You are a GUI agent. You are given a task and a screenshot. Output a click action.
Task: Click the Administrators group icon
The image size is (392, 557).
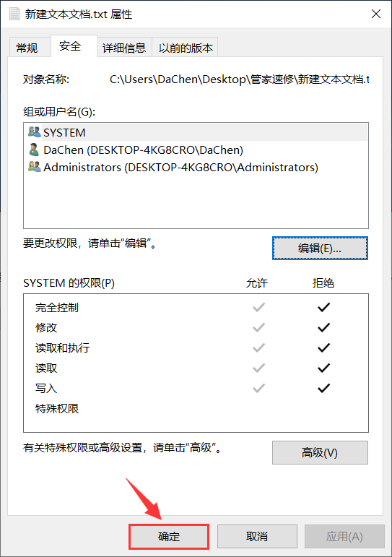(x=34, y=167)
